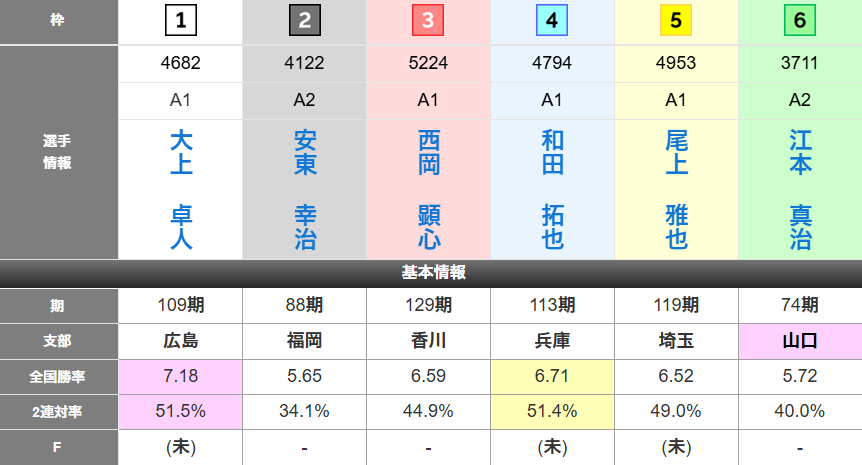Click the white lane number 1 badge
This screenshot has width=862, height=465.
[x=181, y=20]
